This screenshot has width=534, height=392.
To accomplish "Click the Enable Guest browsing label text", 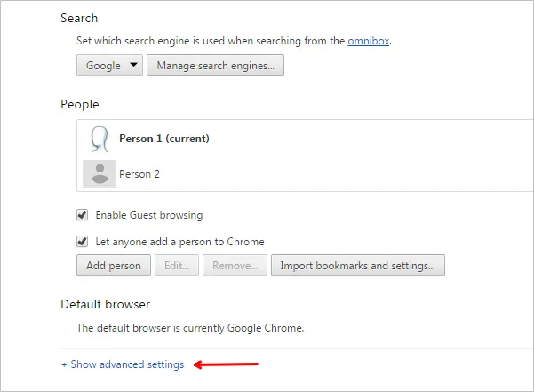I will tap(149, 215).
